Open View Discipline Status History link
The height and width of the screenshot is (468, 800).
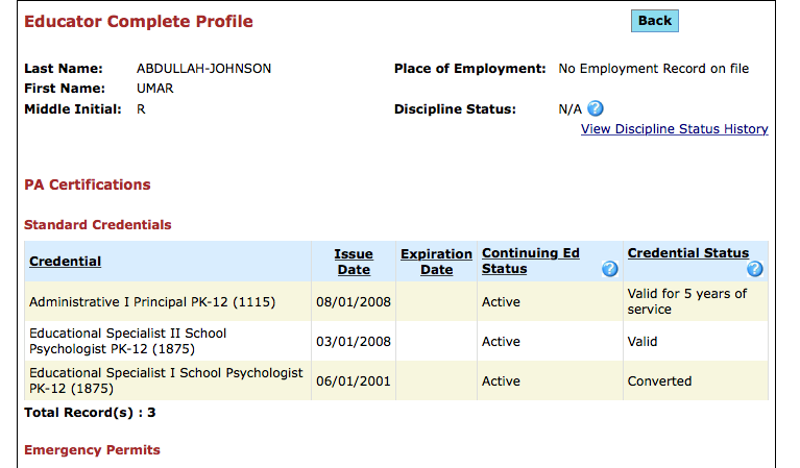674,129
